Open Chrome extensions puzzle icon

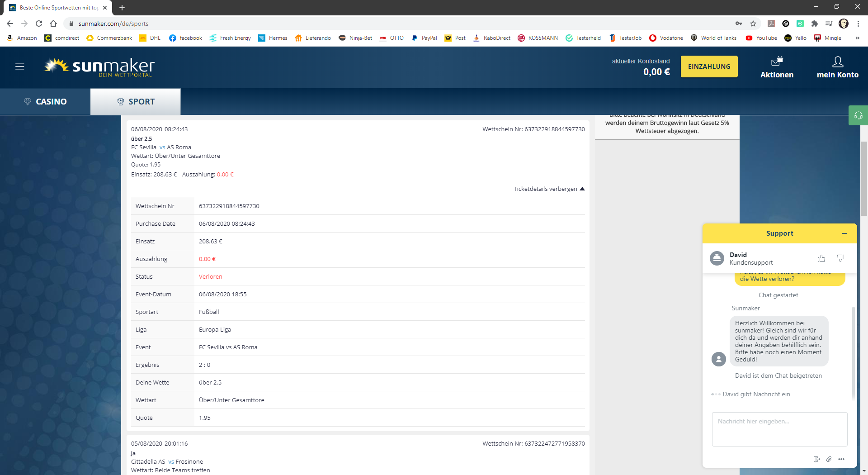point(815,24)
